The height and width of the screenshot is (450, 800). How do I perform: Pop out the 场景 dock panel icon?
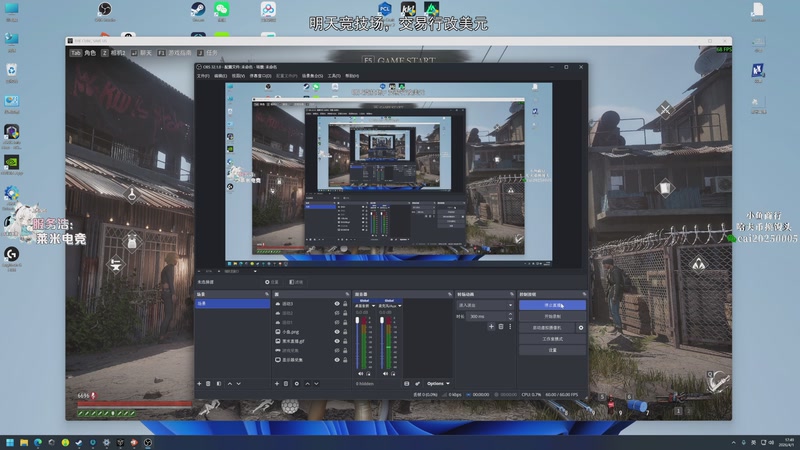(266, 294)
